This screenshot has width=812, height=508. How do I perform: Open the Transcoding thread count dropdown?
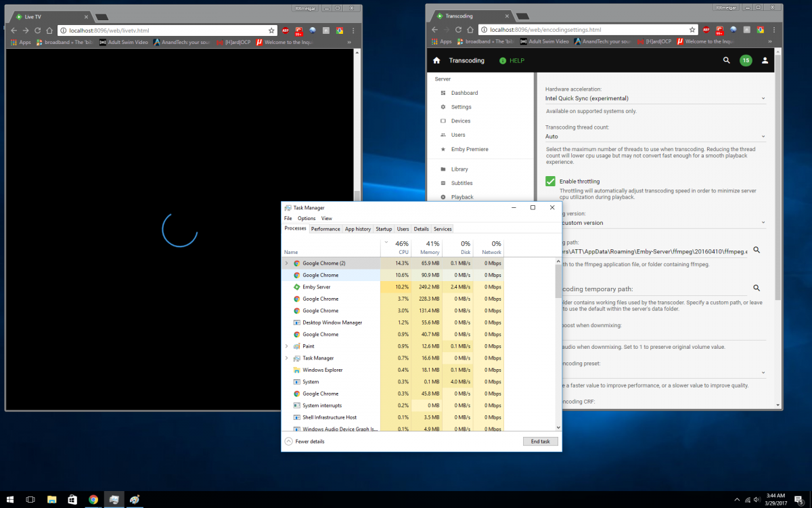[655, 136]
